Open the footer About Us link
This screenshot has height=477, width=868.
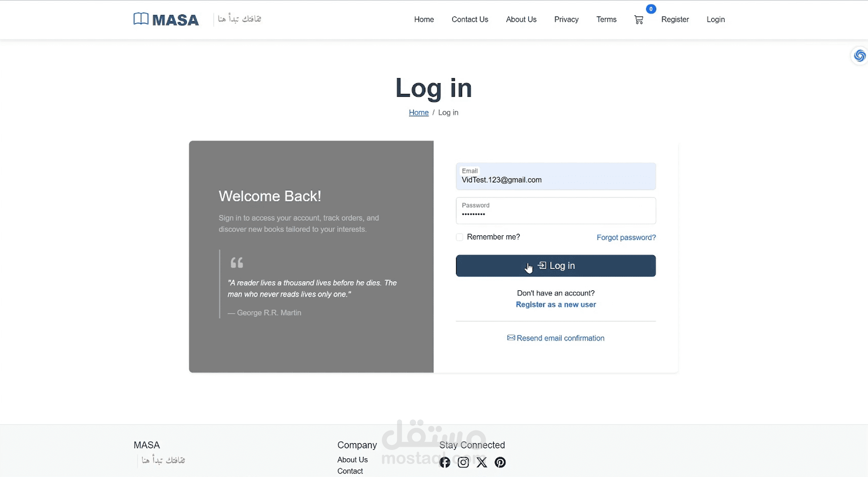coord(352,459)
